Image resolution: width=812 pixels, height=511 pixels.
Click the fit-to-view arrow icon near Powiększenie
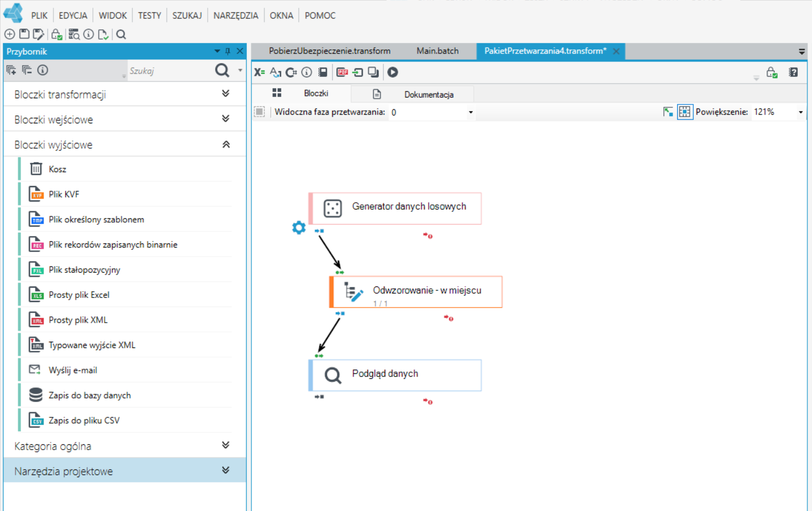(x=668, y=112)
